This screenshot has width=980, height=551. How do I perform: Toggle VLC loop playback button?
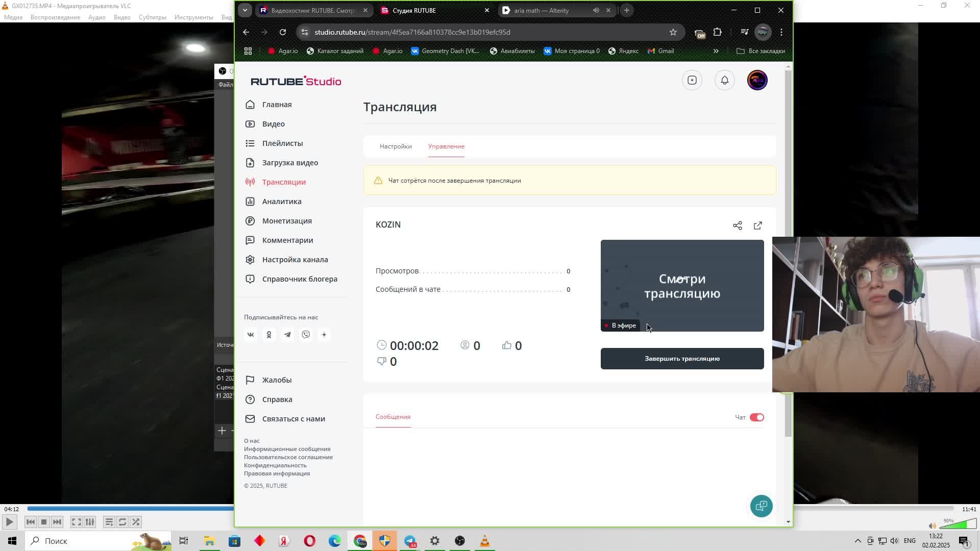click(x=122, y=522)
